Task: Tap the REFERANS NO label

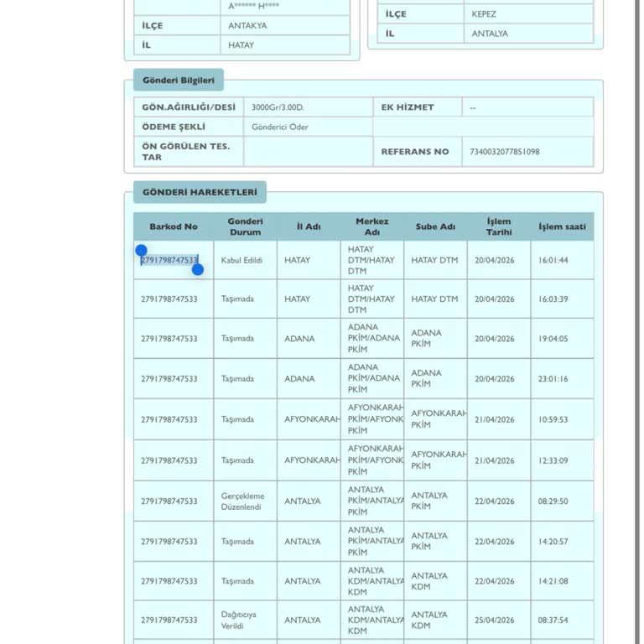Action: tap(415, 152)
